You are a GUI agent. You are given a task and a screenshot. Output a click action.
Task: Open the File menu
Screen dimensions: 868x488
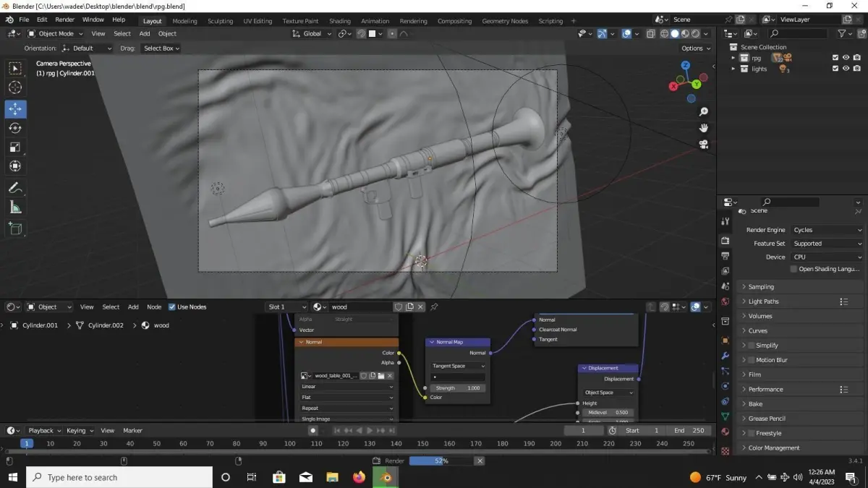pos(24,20)
